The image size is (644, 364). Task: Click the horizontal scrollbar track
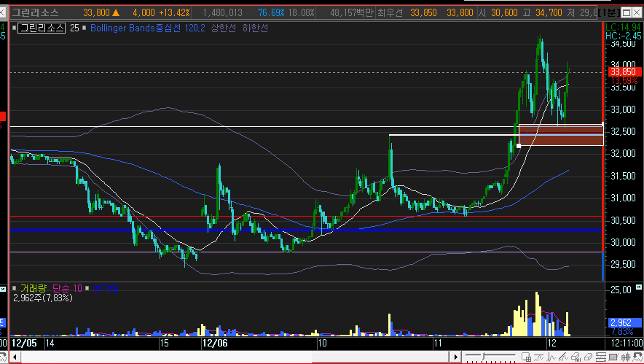coord(235,357)
